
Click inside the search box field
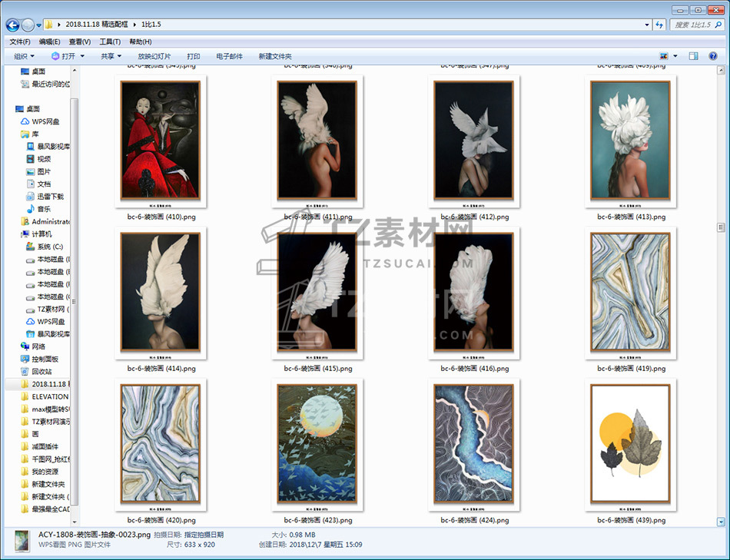click(695, 25)
